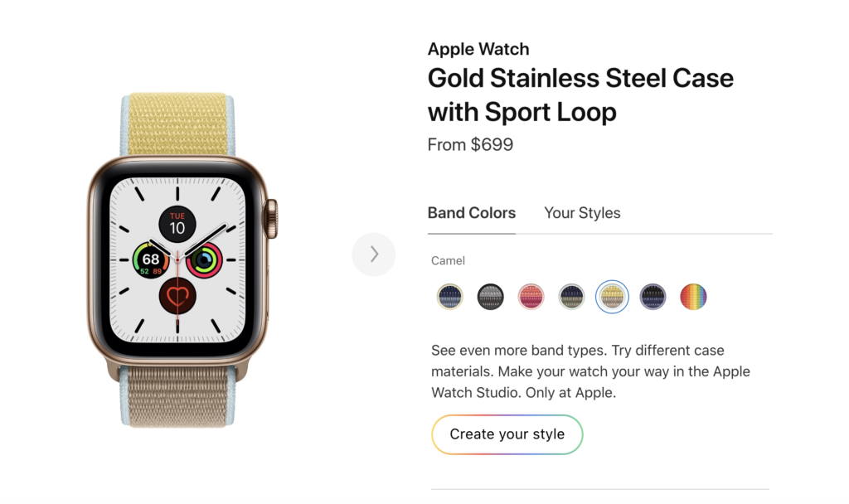Choose the black and gray band swatch
The height and width of the screenshot is (504, 849).
tap(491, 296)
